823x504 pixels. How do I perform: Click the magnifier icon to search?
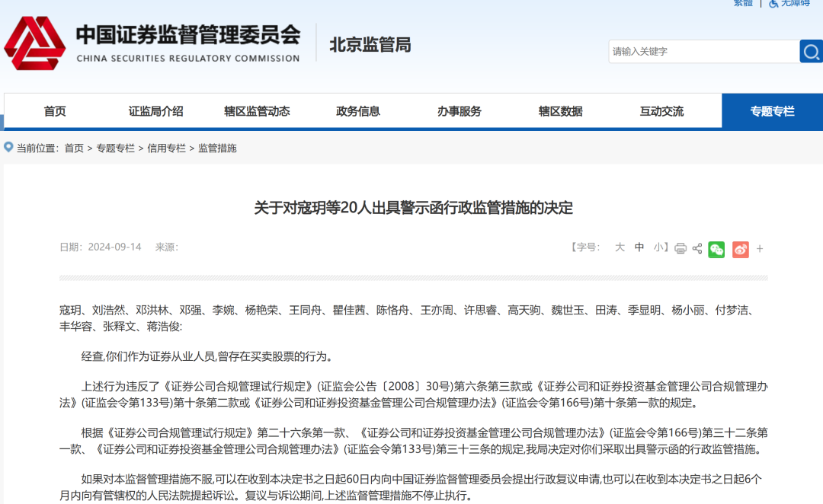(811, 51)
